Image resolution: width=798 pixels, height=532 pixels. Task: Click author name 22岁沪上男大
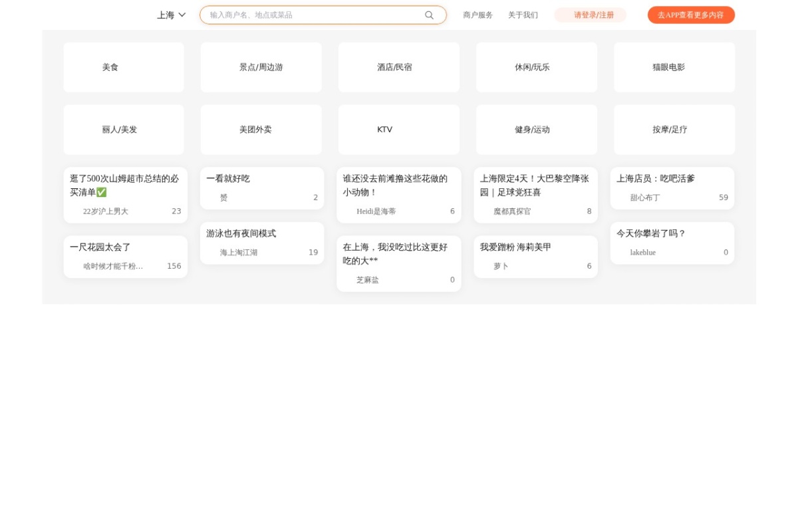106,211
